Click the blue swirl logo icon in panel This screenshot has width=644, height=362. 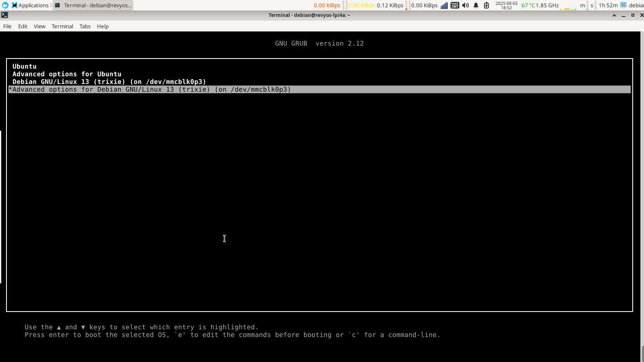click(x=5, y=5)
